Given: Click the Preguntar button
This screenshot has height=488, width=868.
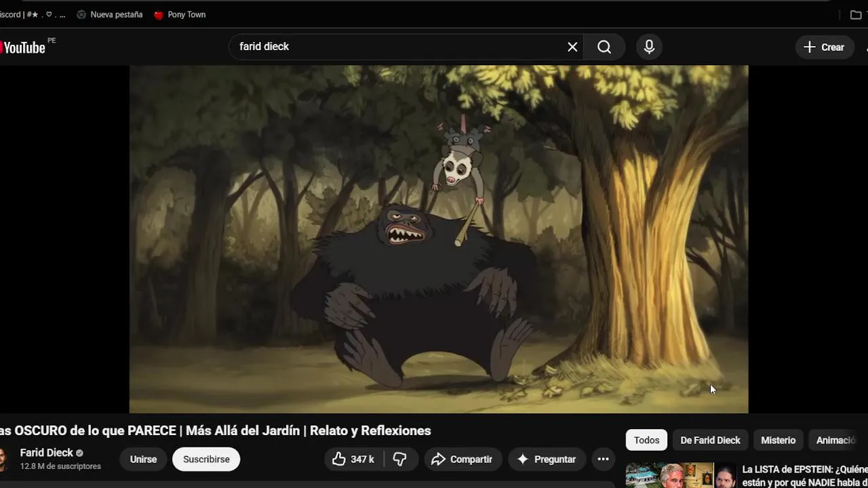Looking at the screenshot, I should (547, 459).
